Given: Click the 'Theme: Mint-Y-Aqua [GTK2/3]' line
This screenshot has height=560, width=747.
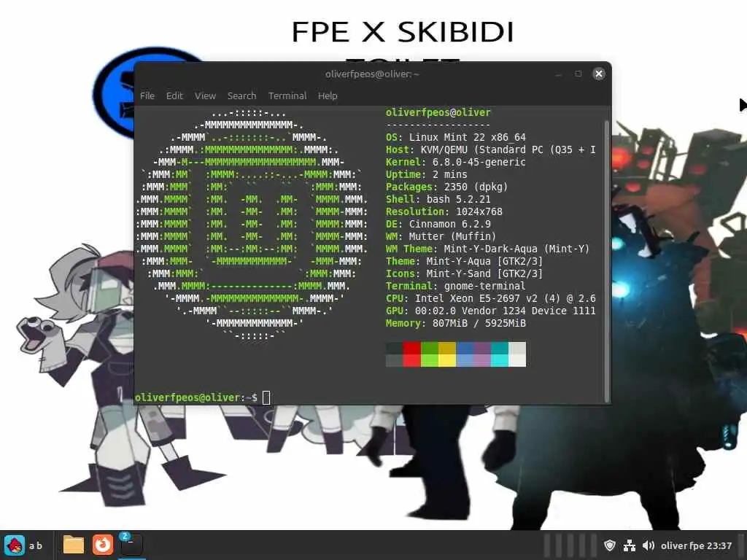Looking at the screenshot, I should [464, 261].
